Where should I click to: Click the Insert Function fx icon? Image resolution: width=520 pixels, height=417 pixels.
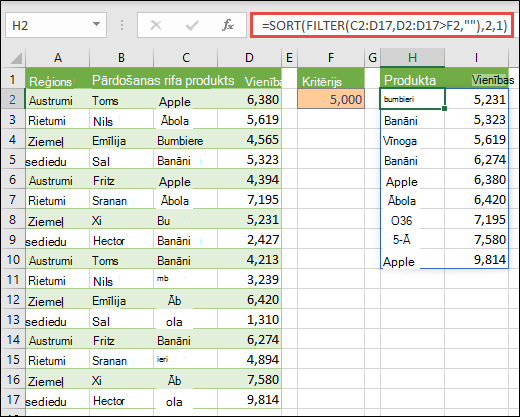point(228,25)
